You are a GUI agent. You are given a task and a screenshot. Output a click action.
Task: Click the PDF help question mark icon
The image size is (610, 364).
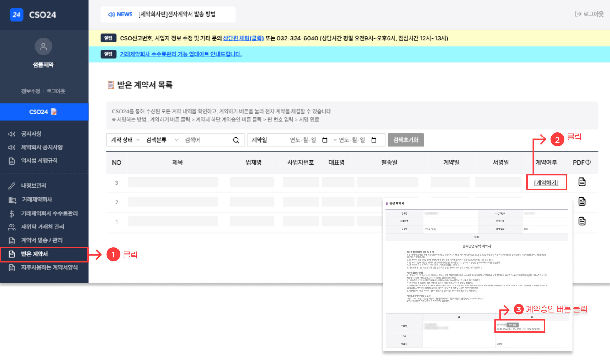click(588, 162)
